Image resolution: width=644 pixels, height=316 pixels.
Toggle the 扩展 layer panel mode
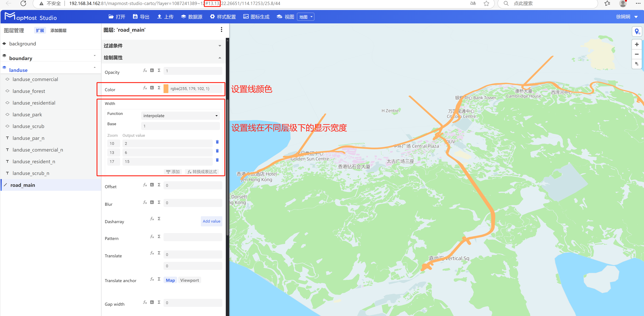click(40, 30)
